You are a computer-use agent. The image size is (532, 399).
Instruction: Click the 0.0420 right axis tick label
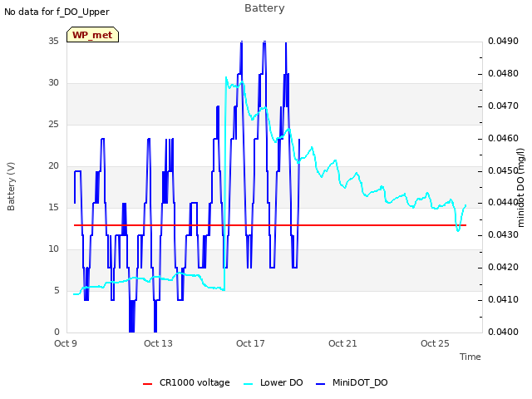[x=503, y=268]
